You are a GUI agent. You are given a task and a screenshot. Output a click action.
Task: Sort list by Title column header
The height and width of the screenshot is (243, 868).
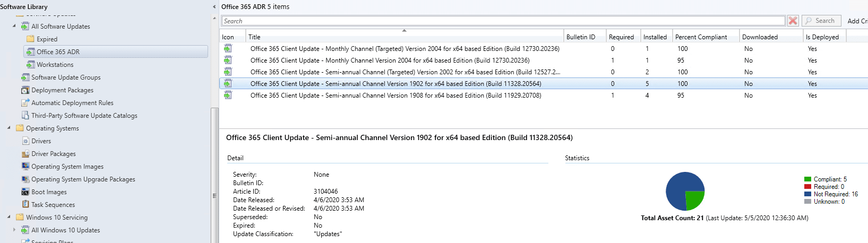pos(403,37)
